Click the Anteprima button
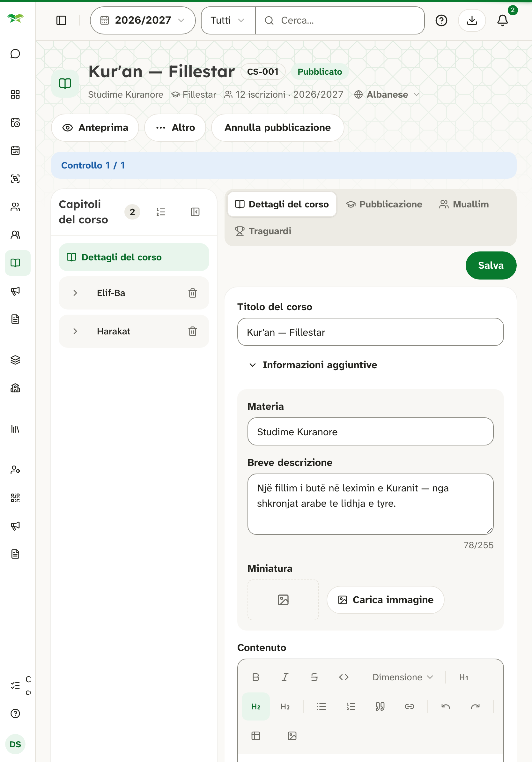This screenshot has height=762, width=532. (95, 128)
